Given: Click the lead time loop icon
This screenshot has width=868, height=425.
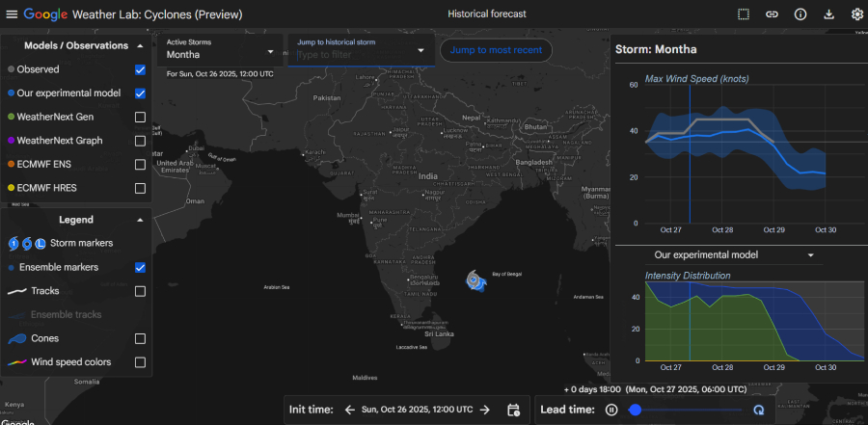Looking at the screenshot, I should (759, 410).
